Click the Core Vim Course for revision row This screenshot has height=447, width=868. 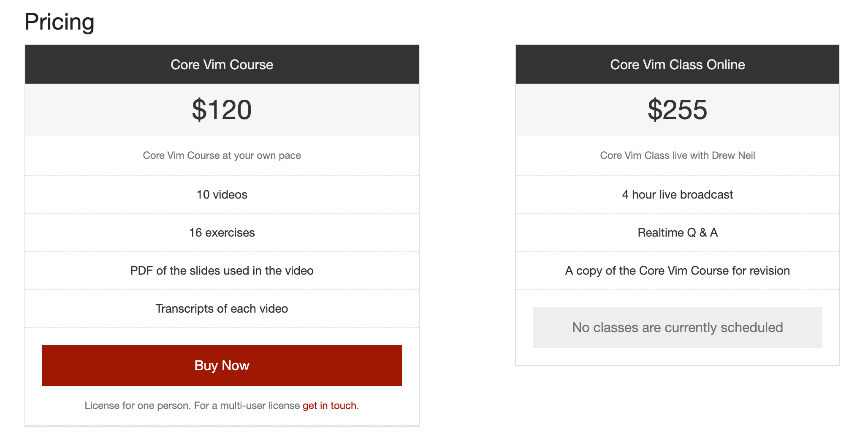pos(677,270)
